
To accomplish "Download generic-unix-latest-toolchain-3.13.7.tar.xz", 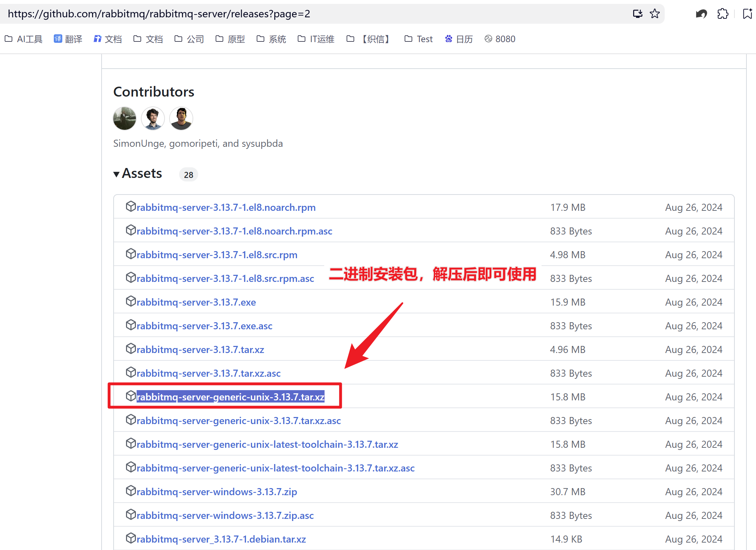I will [x=267, y=444].
